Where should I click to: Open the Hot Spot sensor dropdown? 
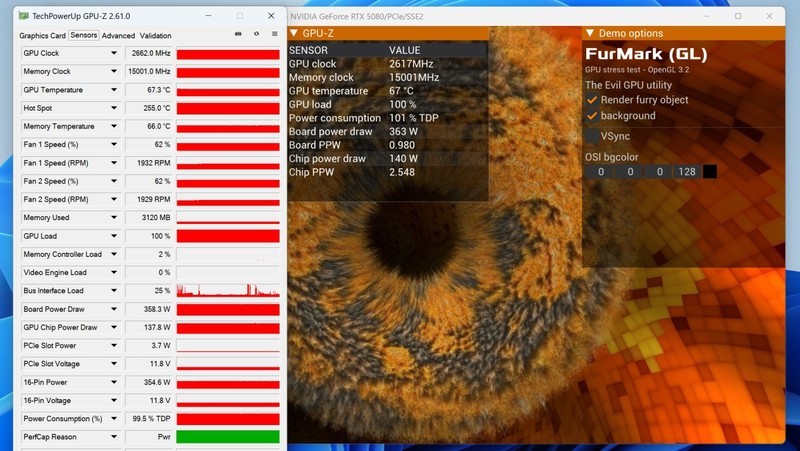point(114,108)
